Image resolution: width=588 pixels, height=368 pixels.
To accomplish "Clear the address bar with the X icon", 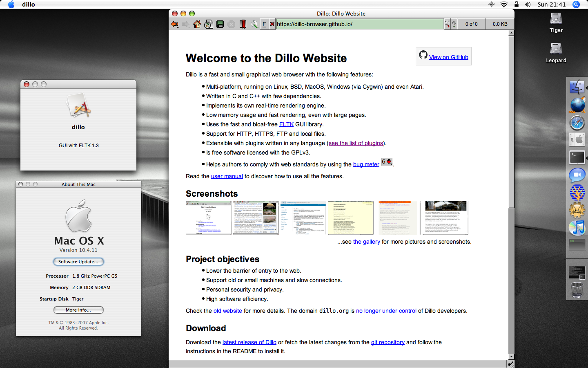I will pos(272,24).
